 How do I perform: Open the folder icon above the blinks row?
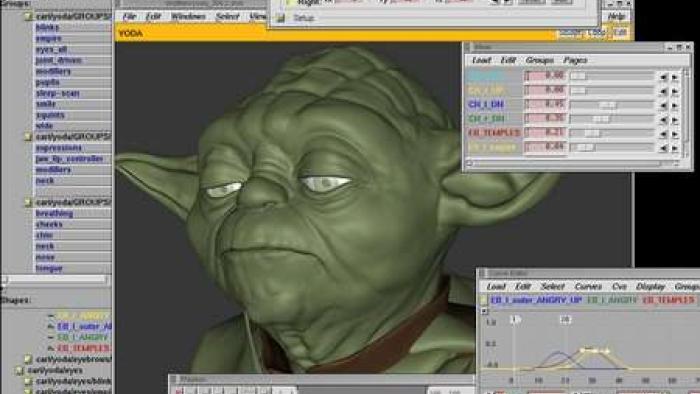click(x=29, y=17)
